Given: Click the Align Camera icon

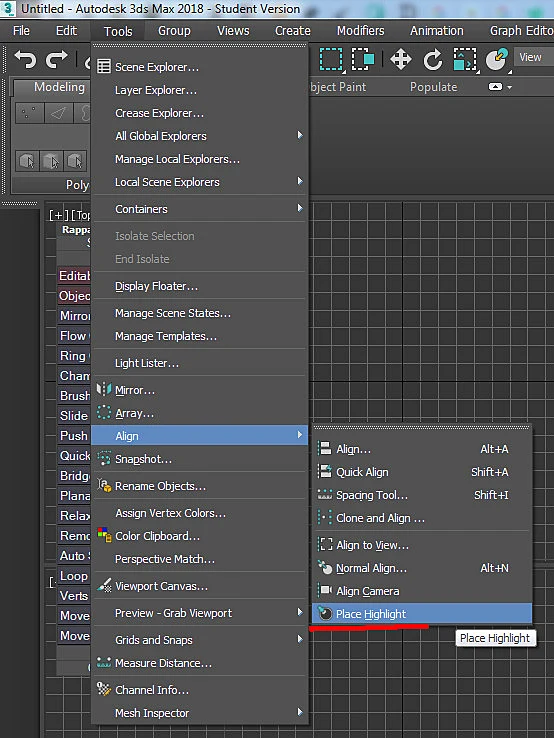Looking at the screenshot, I should 324,590.
